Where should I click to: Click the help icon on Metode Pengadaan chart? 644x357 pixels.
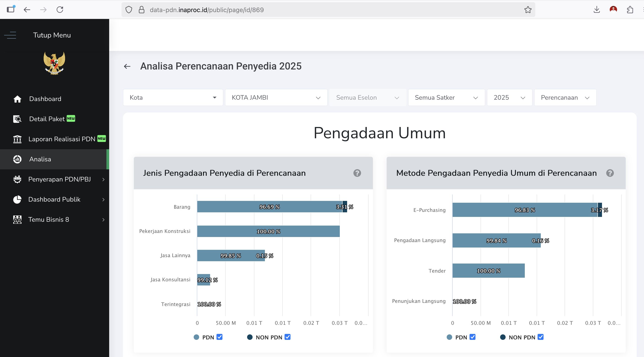610,173
